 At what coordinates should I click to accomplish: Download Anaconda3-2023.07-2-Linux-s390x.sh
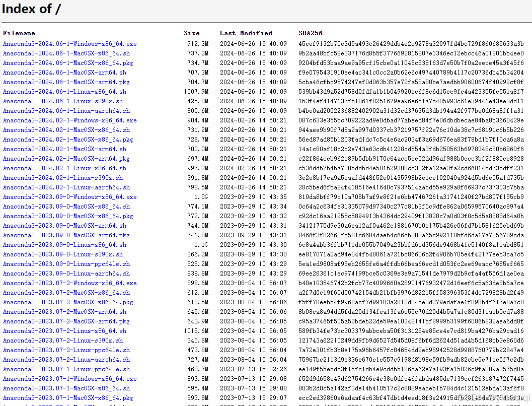click(63, 341)
